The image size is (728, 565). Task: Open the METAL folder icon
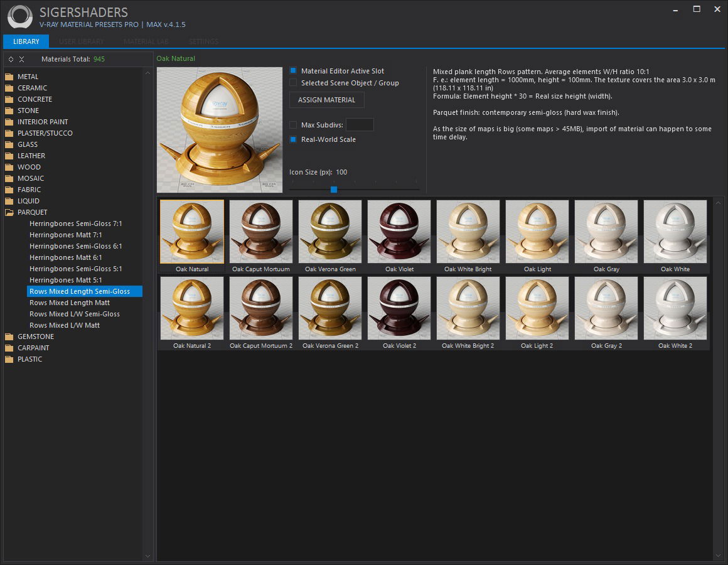pos(9,77)
